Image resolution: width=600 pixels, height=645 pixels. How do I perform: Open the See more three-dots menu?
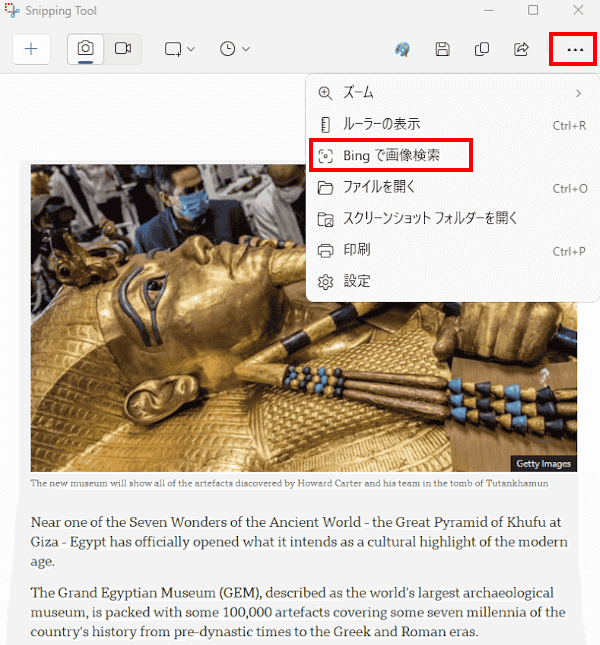(575, 50)
